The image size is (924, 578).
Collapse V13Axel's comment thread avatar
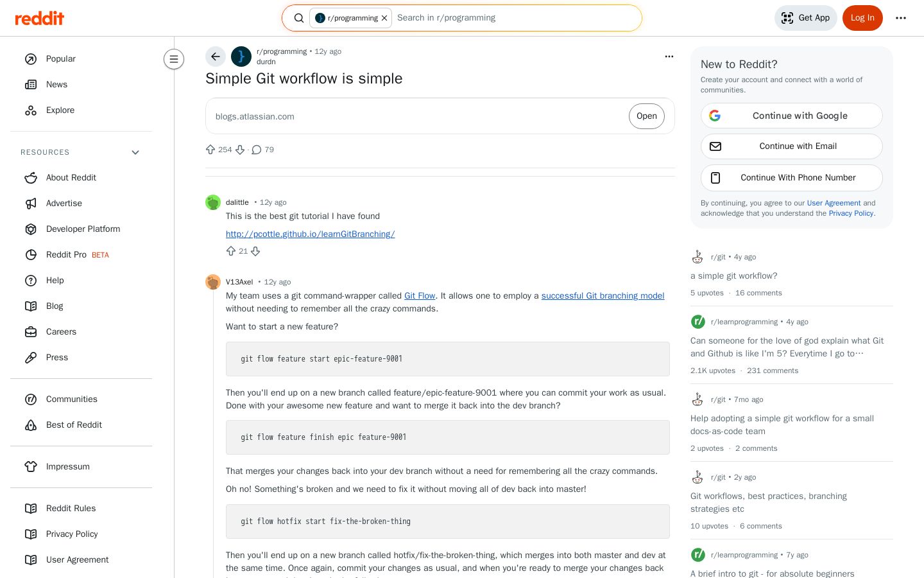(213, 282)
